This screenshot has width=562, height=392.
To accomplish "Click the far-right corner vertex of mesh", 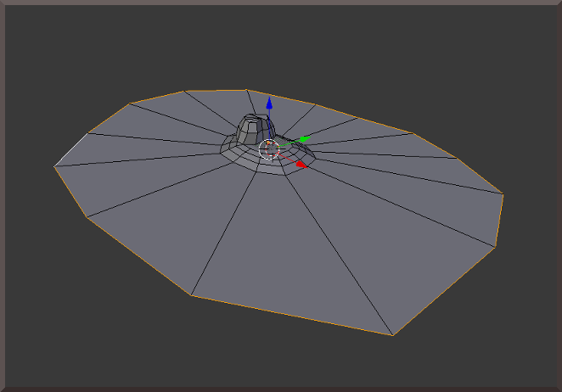I will coord(503,194).
